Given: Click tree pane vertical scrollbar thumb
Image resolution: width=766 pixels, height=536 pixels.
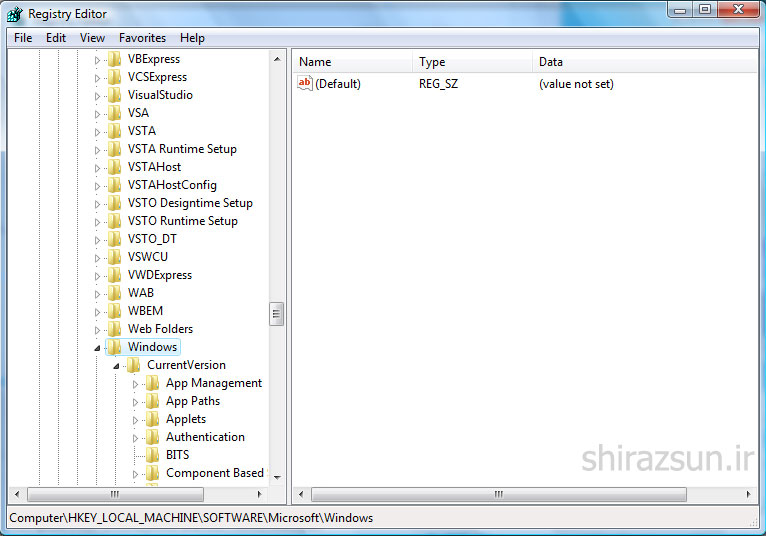Looking at the screenshot, I should click(277, 314).
